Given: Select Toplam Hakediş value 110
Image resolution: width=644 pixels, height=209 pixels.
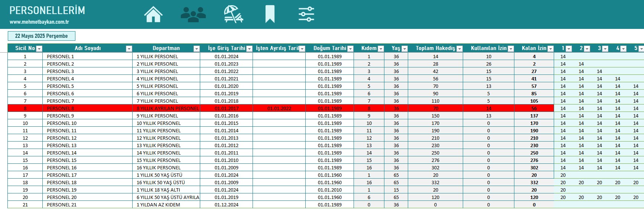Looking at the screenshot, I should (435, 101).
